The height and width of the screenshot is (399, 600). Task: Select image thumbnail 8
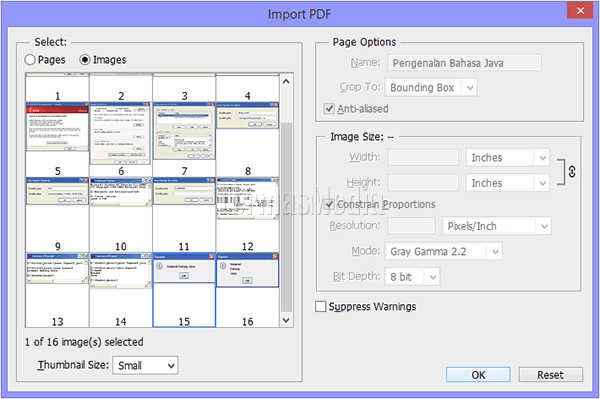click(248, 139)
